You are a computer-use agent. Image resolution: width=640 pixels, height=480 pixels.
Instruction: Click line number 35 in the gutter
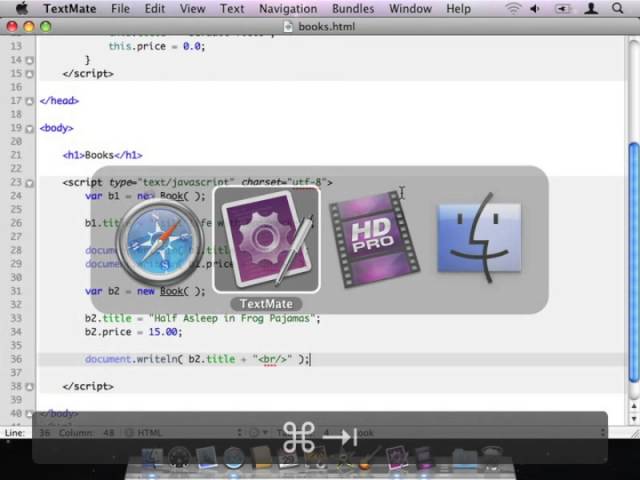pyautogui.click(x=16, y=345)
